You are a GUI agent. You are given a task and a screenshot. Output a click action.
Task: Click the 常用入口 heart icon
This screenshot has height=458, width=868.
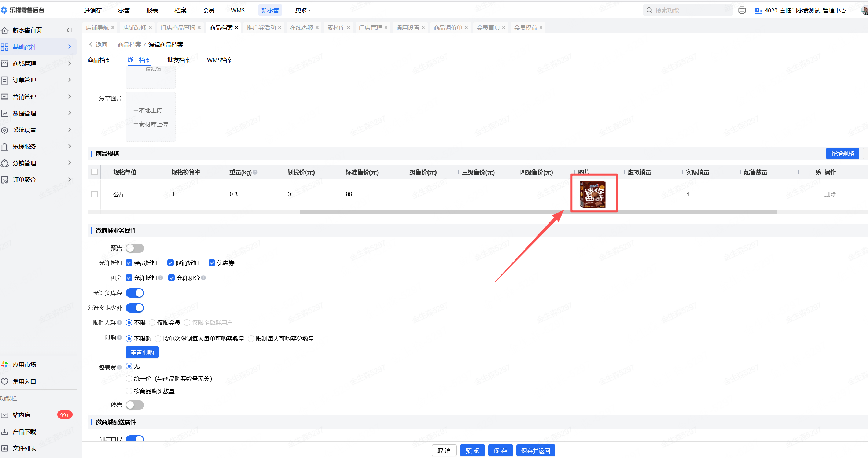(5, 381)
